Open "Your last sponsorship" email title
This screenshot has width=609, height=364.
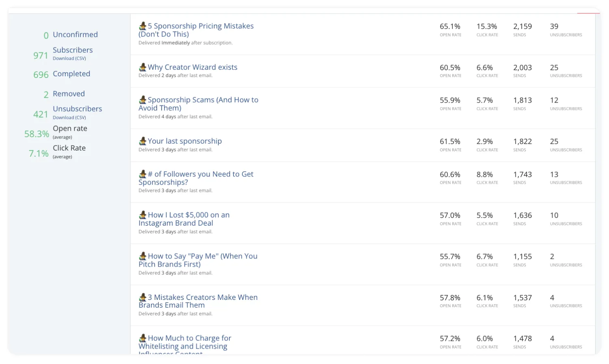click(185, 141)
